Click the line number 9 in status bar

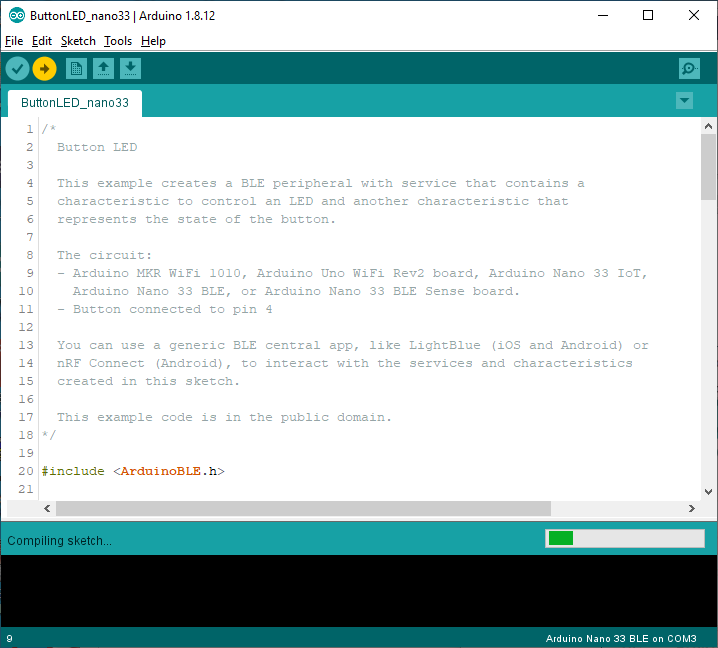pyautogui.click(x=10, y=638)
